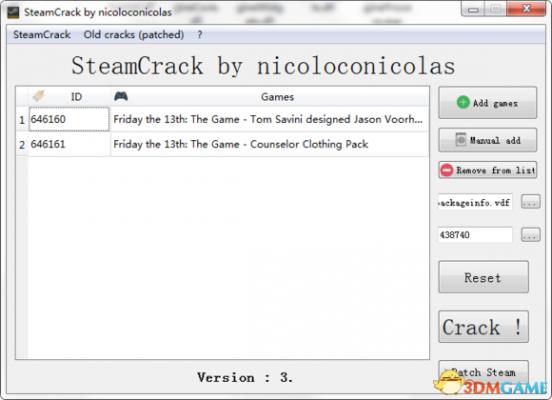
Task: Open the Old cracks (patched) menu
Action: tap(134, 35)
